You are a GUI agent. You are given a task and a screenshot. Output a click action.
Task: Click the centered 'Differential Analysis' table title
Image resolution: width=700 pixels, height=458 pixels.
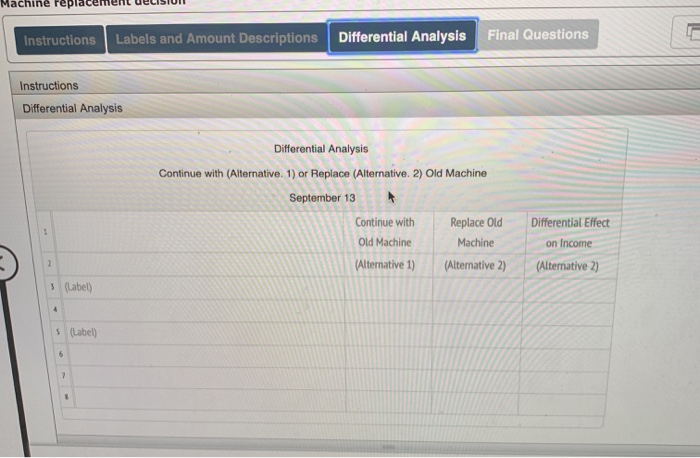[321, 149]
